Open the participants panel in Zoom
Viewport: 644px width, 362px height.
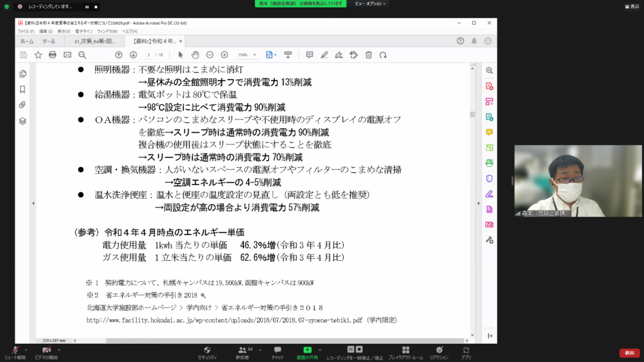(242, 351)
